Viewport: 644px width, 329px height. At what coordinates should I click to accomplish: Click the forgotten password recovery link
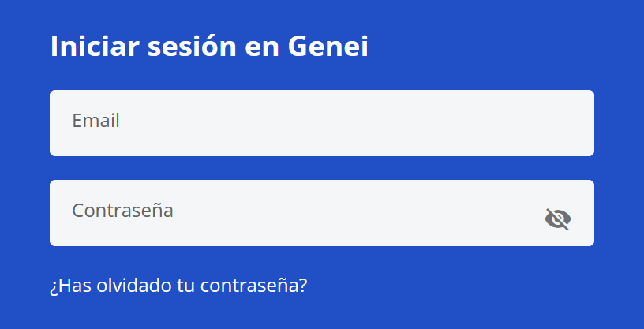coord(178,285)
